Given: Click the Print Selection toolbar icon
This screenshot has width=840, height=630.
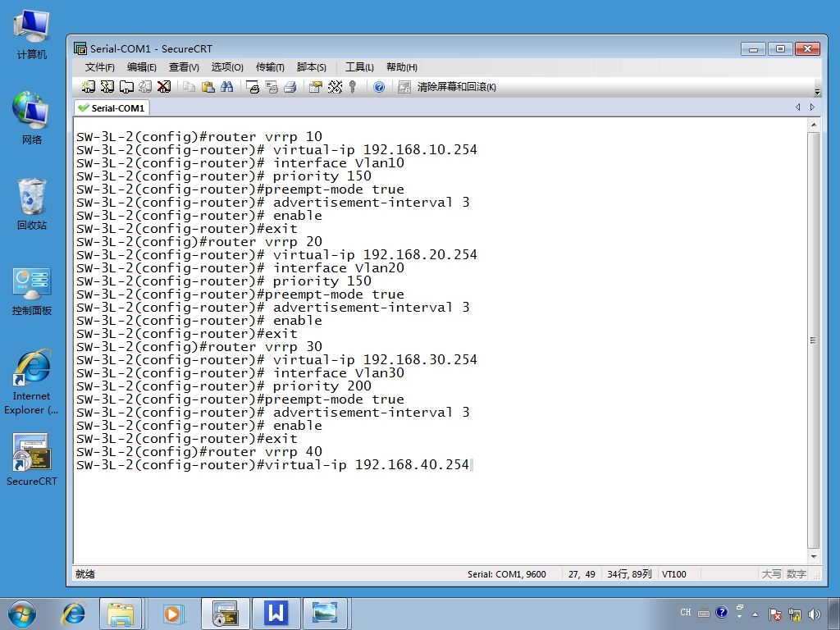Looking at the screenshot, I should pyautogui.click(x=271, y=87).
